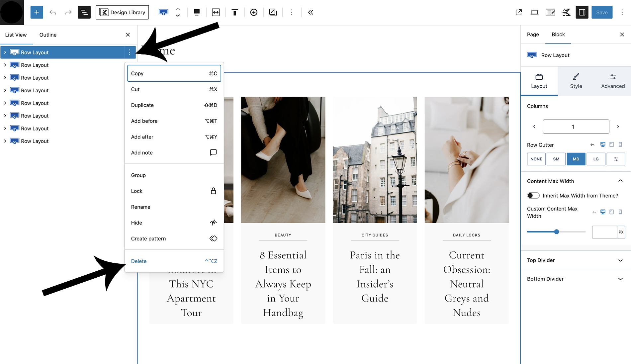This screenshot has width=631, height=364.
Task: Open the external view page icon
Action: click(518, 12)
